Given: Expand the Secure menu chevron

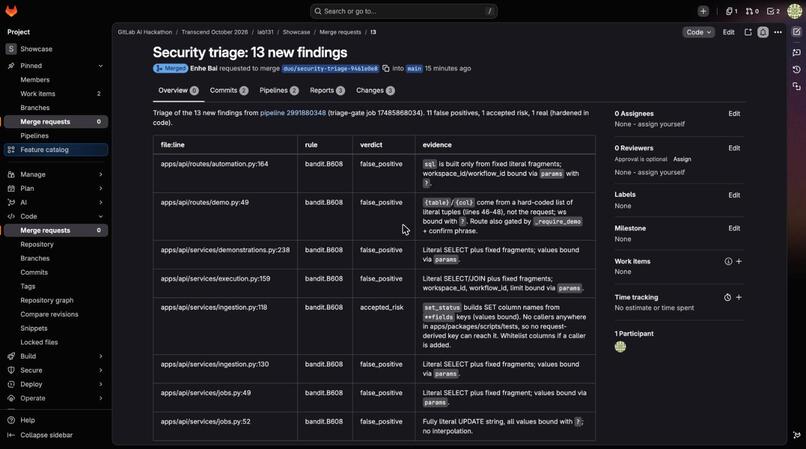Looking at the screenshot, I should click(101, 370).
